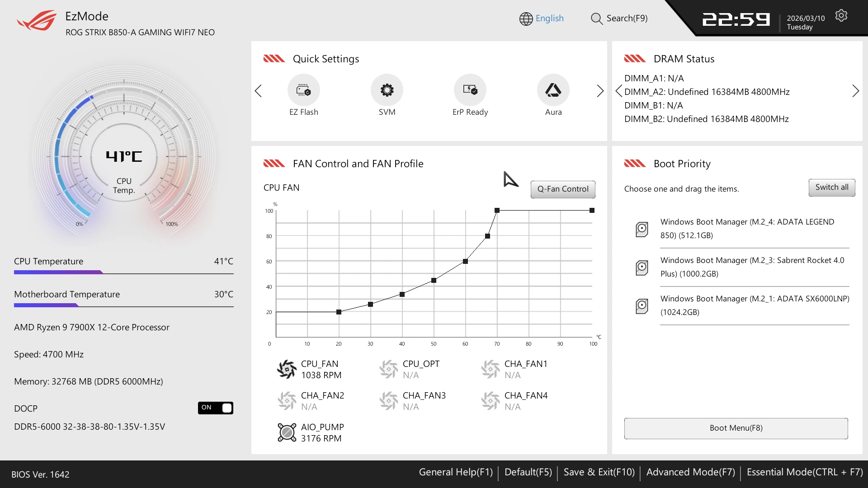Collapse DRAM Status left arrow
The image size is (868, 488).
[x=618, y=91]
